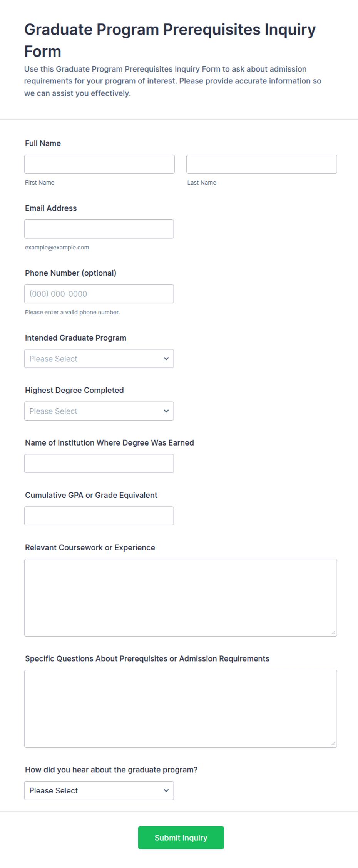The height and width of the screenshot is (868, 358).
Task: Open the How did you hear dropdown
Action: [x=99, y=790]
